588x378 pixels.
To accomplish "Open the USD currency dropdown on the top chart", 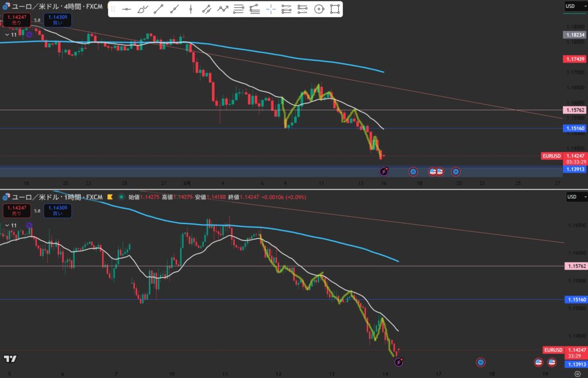I will coord(570,6).
